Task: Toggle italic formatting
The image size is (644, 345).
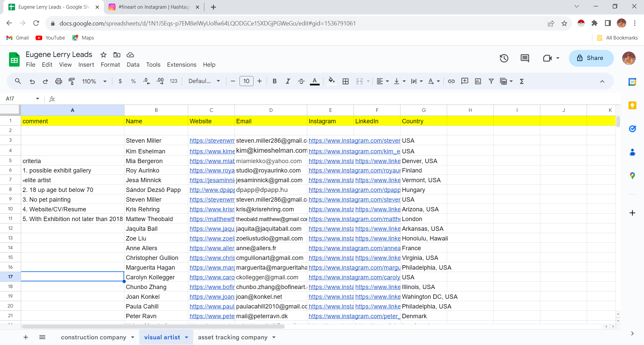Action: (x=288, y=81)
